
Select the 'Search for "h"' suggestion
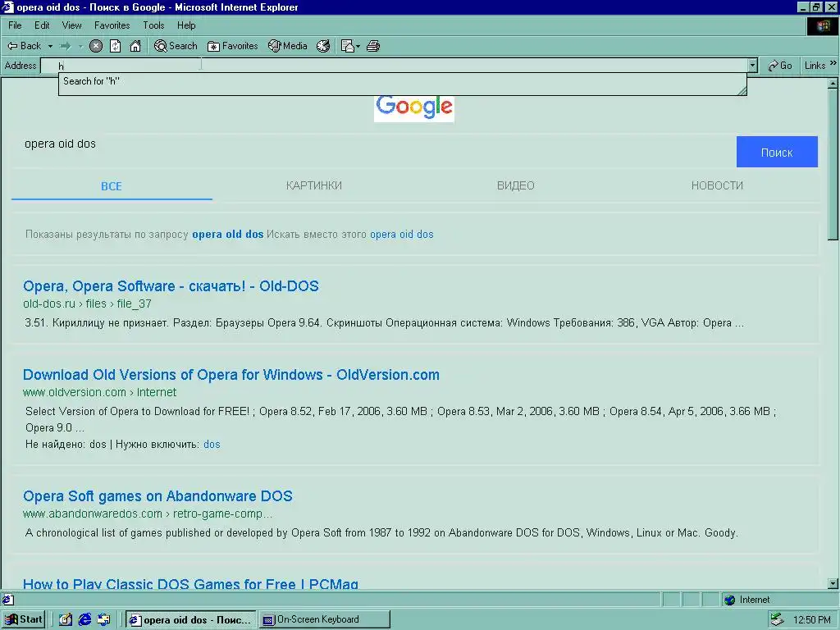(x=91, y=81)
